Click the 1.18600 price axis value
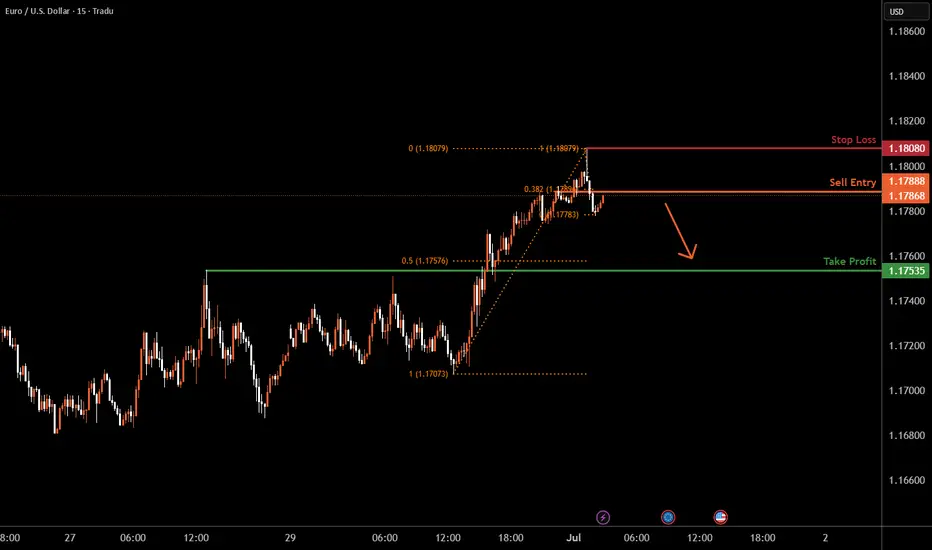The image size is (932, 550). point(906,32)
